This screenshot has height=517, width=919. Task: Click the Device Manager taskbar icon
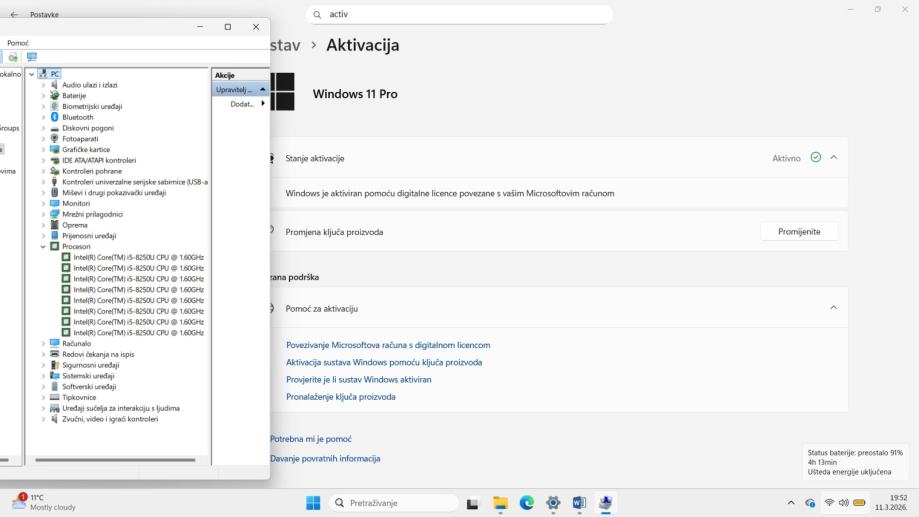click(605, 503)
